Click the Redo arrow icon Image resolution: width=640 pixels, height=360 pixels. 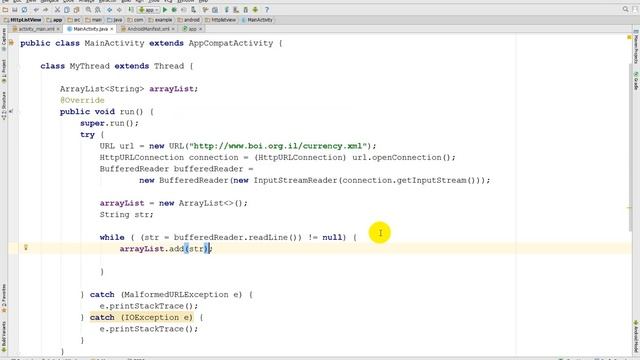(x=46, y=10)
